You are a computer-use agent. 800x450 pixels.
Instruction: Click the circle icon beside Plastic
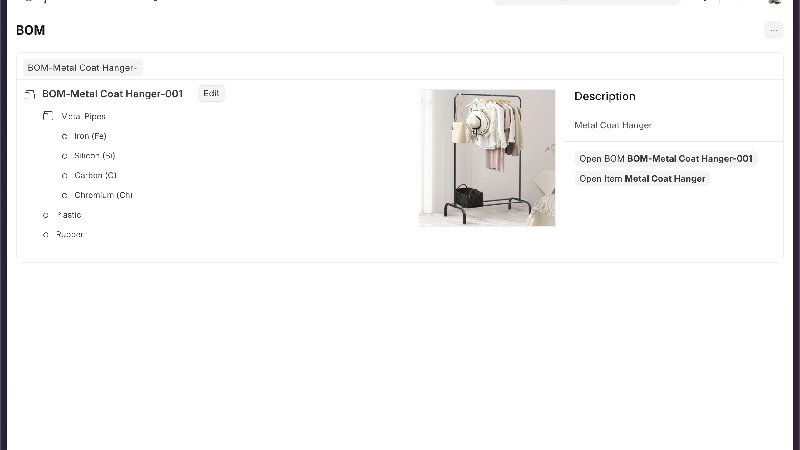click(46, 215)
